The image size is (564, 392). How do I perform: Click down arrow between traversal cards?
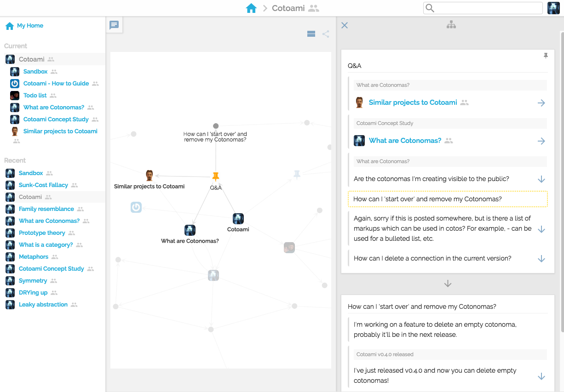448,284
